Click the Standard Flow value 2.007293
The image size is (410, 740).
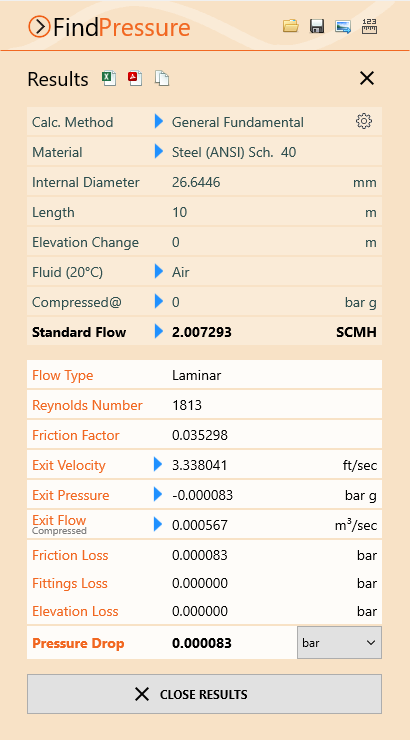pyautogui.click(x=201, y=332)
